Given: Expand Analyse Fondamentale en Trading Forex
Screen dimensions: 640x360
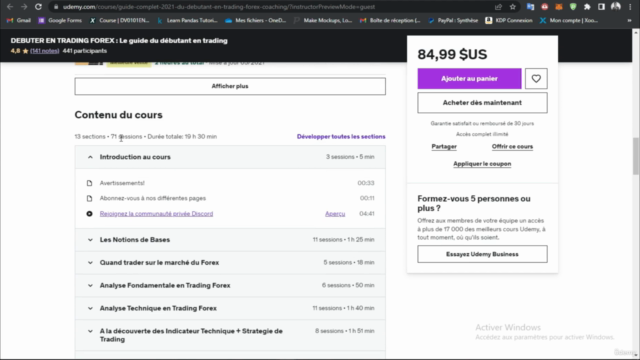Looking at the screenshot, I should pos(230,285).
